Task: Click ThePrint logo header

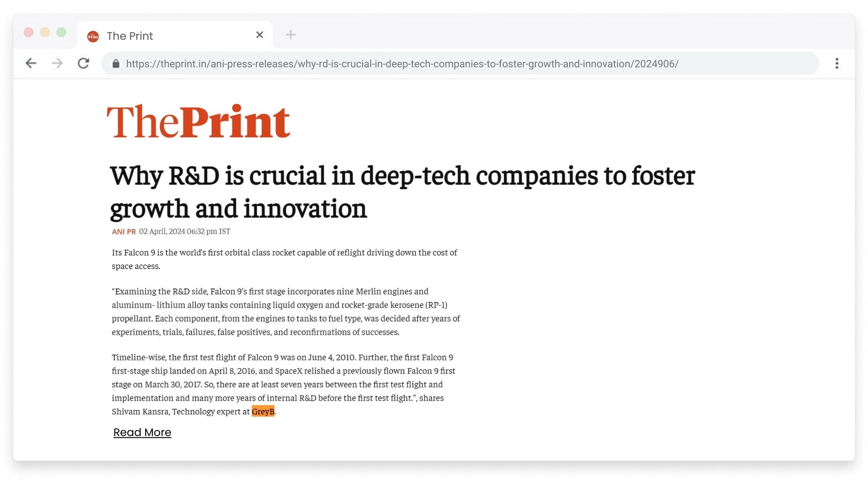Action: pyautogui.click(x=198, y=121)
